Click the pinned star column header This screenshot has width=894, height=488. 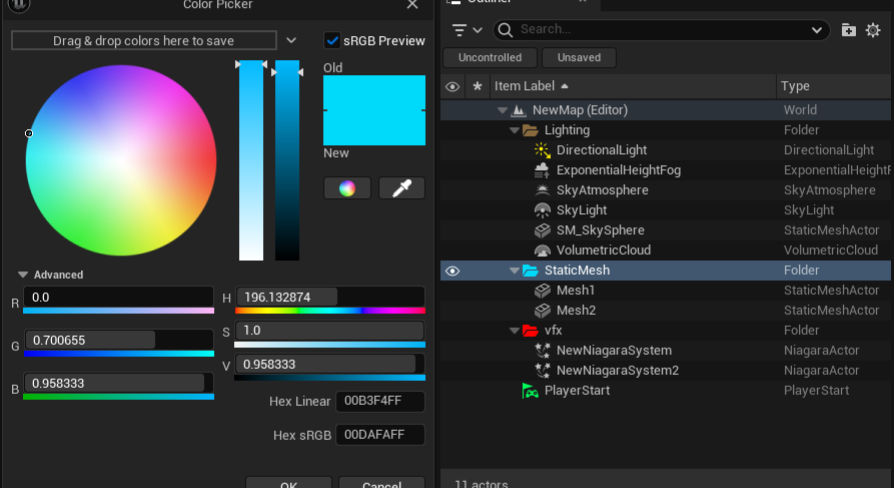477,86
